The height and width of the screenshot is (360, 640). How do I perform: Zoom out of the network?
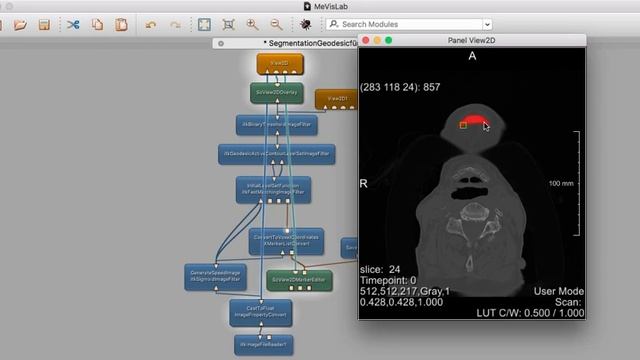277,24
